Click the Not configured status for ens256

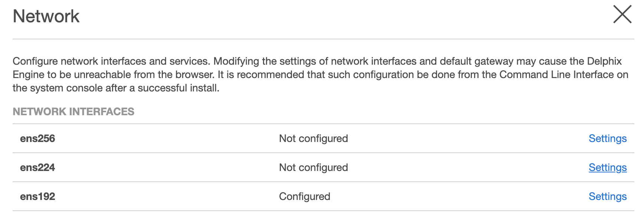click(x=314, y=138)
